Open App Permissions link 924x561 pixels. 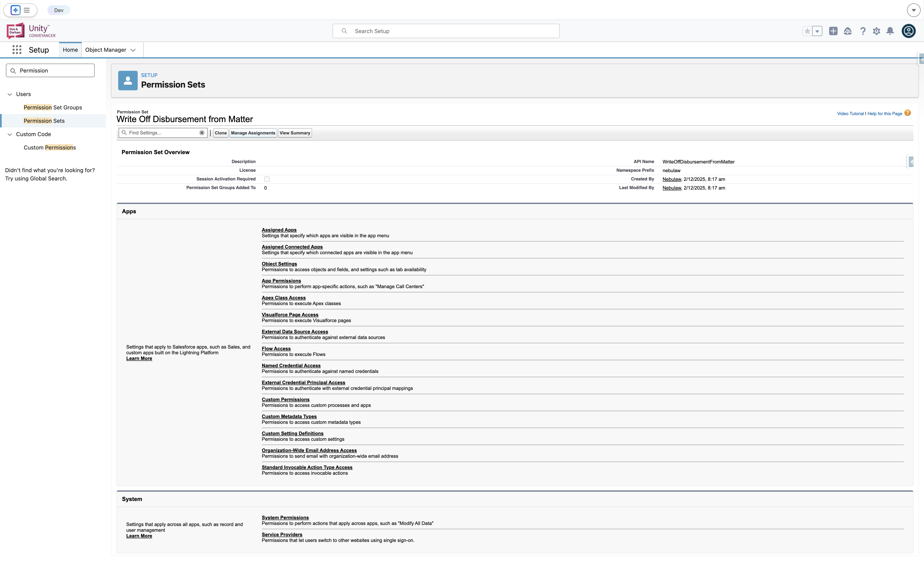coord(281,281)
